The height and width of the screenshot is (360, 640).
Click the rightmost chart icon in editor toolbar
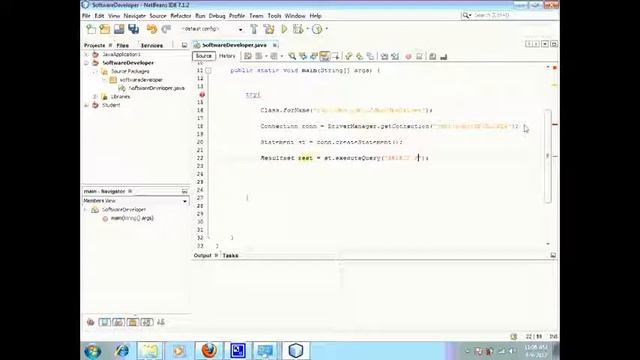click(444, 56)
